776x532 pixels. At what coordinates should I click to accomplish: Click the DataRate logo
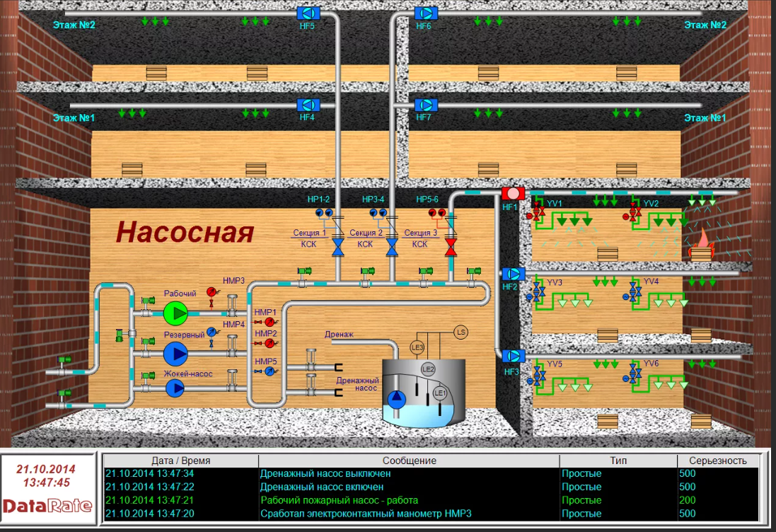coord(47,506)
